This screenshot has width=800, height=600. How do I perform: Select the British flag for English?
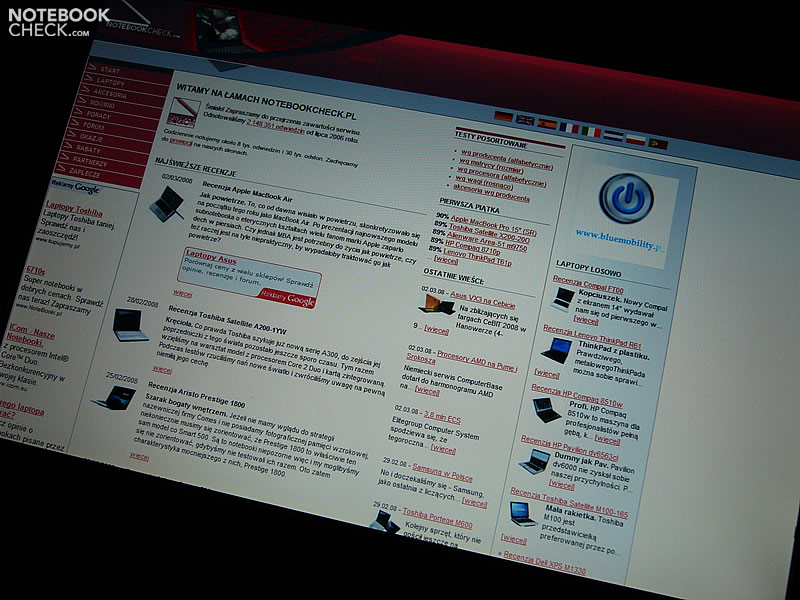pyautogui.click(x=524, y=120)
